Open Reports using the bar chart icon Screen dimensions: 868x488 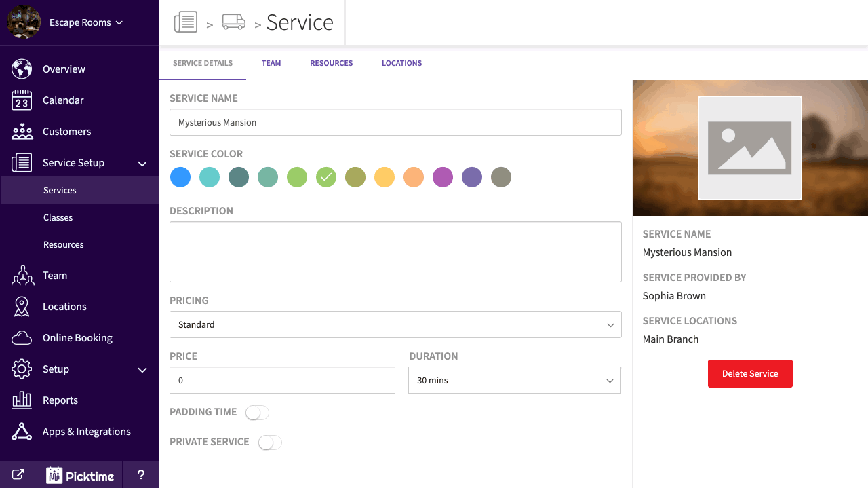point(22,400)
